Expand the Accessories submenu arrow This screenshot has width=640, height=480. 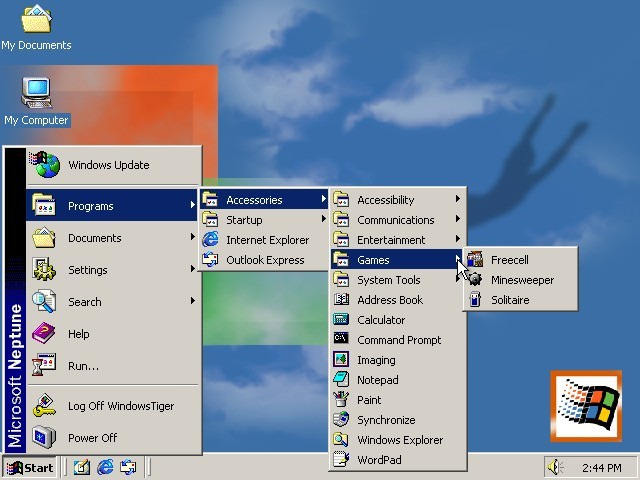pyautogui.click(x=323, y=199)
